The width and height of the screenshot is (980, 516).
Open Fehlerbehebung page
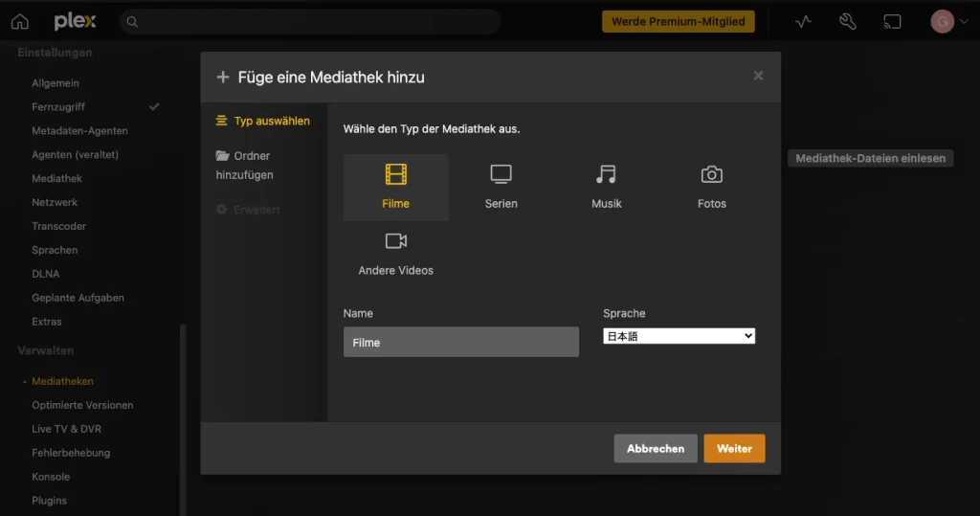click(71, 452)
